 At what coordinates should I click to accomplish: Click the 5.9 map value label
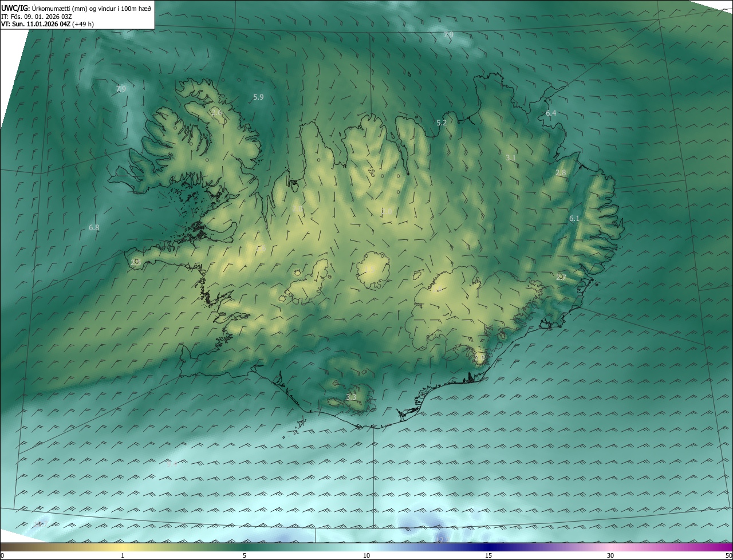click(x=258, y=97)
